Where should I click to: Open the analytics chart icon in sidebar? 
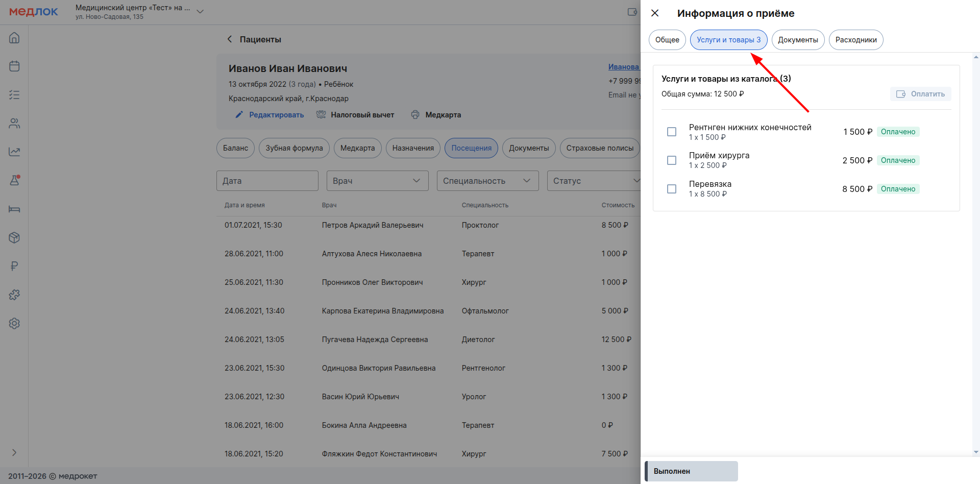(x=14, y=152)
